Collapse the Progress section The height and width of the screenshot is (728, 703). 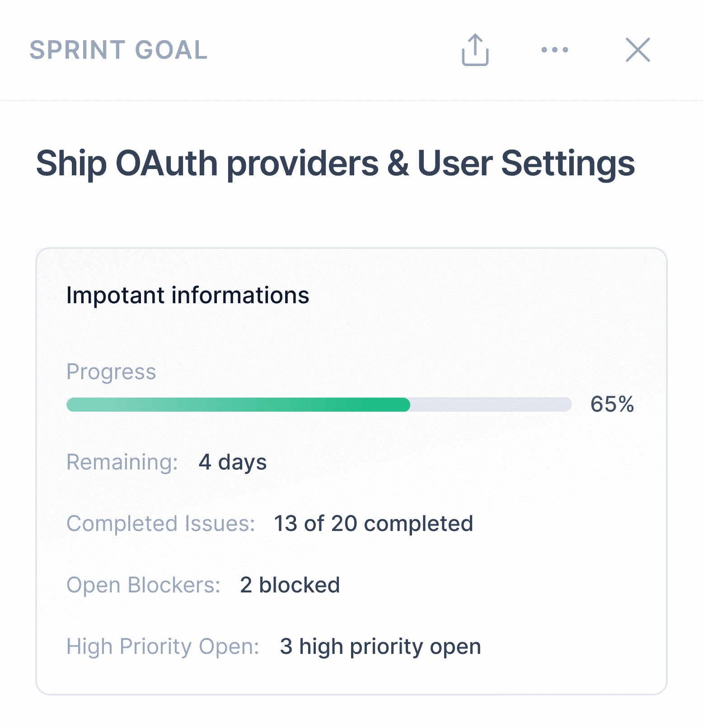click(x=112, y=372)
